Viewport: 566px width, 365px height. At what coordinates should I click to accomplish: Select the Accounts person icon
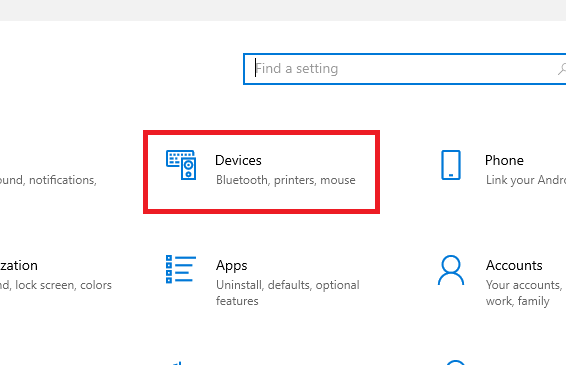pos(451,270)
